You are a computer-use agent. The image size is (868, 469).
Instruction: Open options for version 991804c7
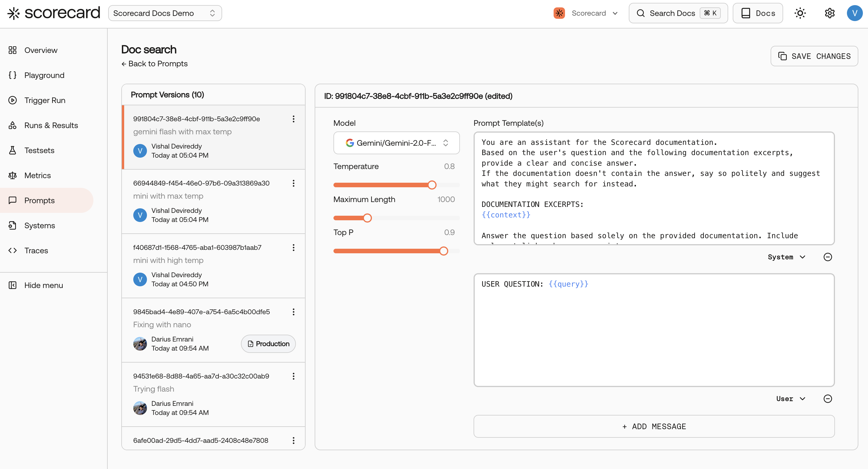[294, 119]
